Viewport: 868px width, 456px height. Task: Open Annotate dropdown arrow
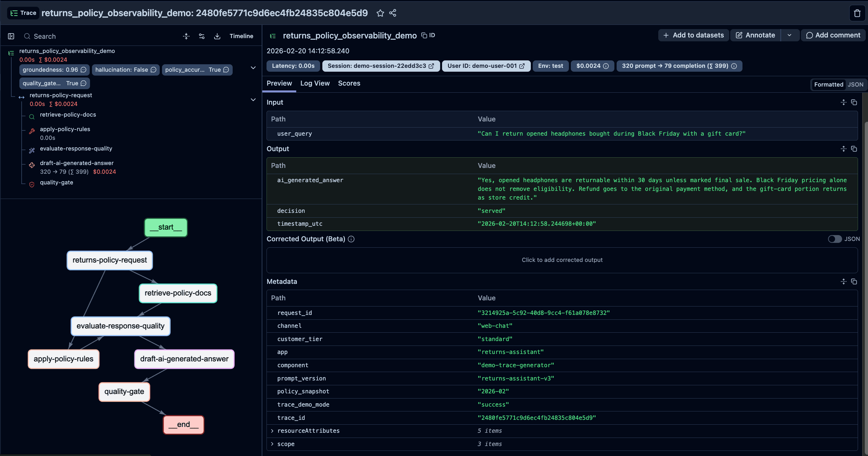click(x=790, y=35)
